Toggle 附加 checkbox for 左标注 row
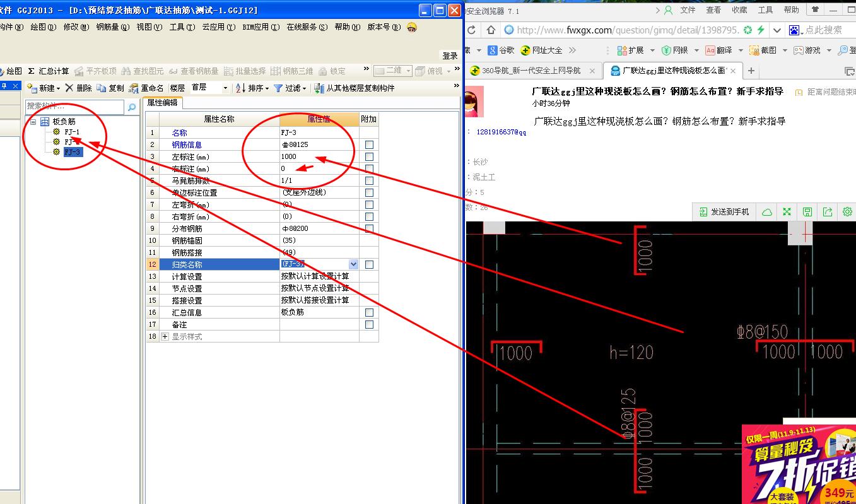 (369, 157)
